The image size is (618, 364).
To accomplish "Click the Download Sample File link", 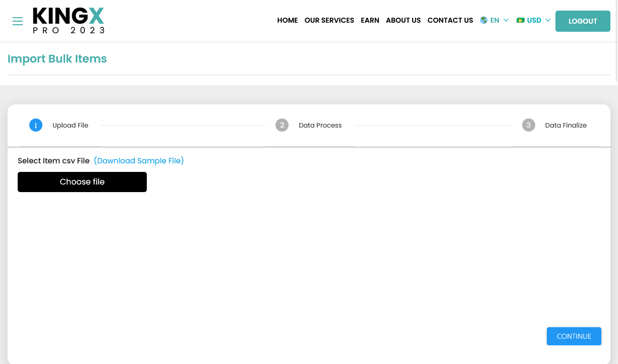I will tap(139, 161).
